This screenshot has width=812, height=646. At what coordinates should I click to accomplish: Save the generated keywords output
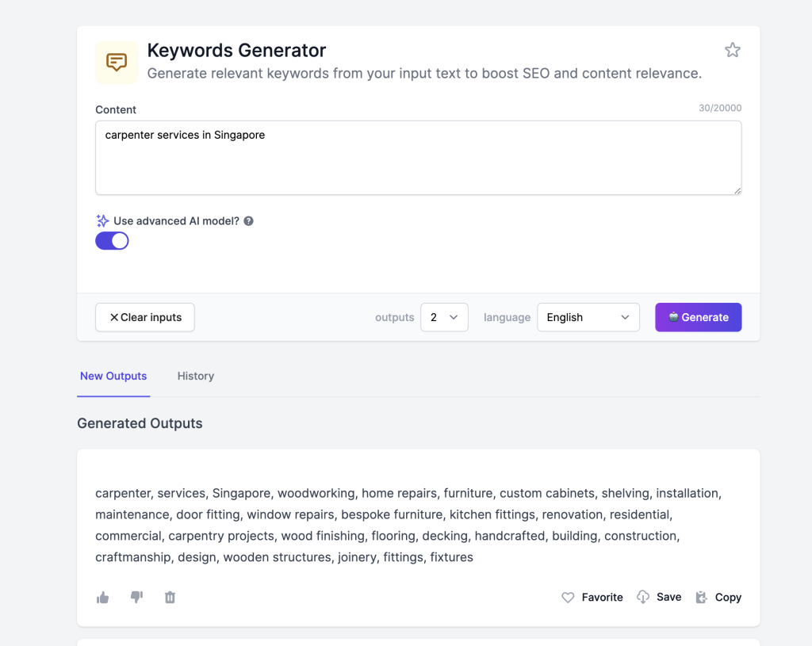[x=659, y=598]
